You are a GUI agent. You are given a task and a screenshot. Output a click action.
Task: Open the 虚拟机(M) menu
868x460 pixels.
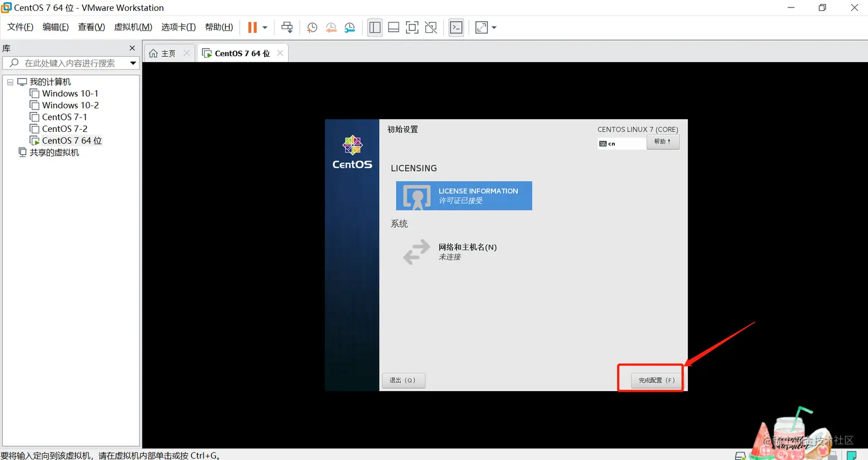click(x=133, y=27)
